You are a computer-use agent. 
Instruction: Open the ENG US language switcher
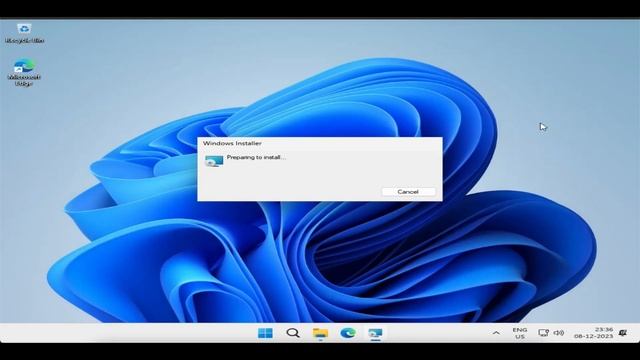520,333
